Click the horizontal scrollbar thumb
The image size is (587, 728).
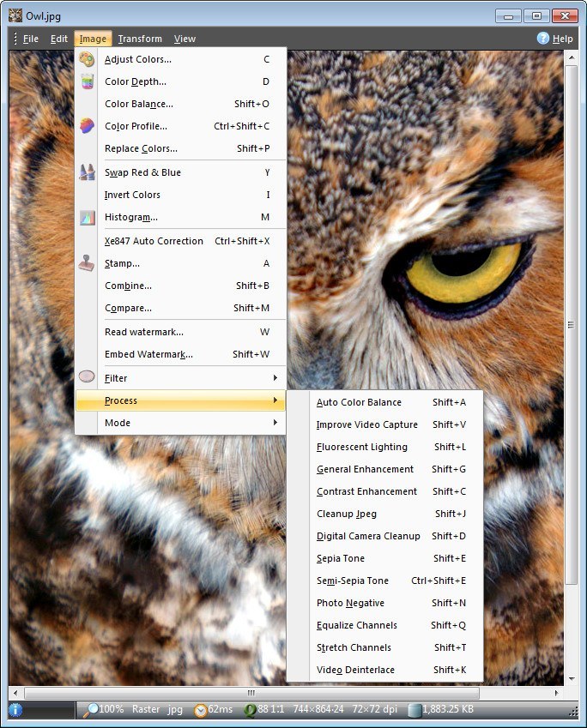(251, 693)
